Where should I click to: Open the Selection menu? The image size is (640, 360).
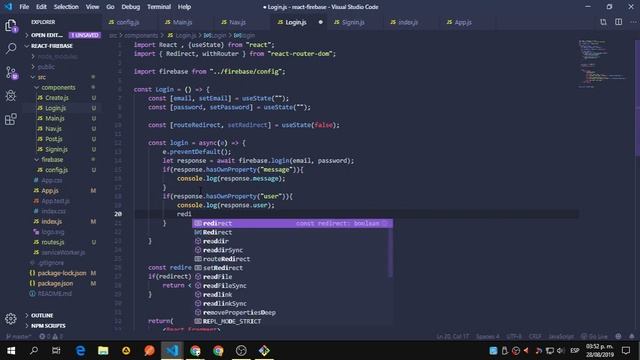click(66, 7)
